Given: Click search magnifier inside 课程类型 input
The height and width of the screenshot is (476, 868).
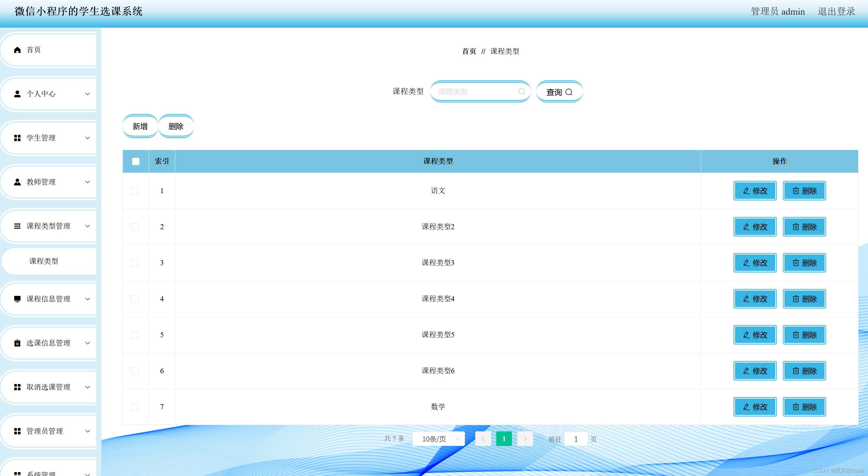Looking at the screenshot, I should (x=521, y=91).
